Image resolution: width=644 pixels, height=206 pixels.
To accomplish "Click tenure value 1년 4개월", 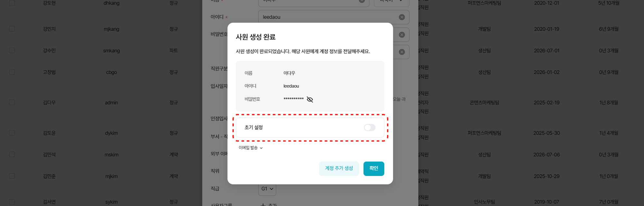I will pyautogui.click(x=609, y=133).
